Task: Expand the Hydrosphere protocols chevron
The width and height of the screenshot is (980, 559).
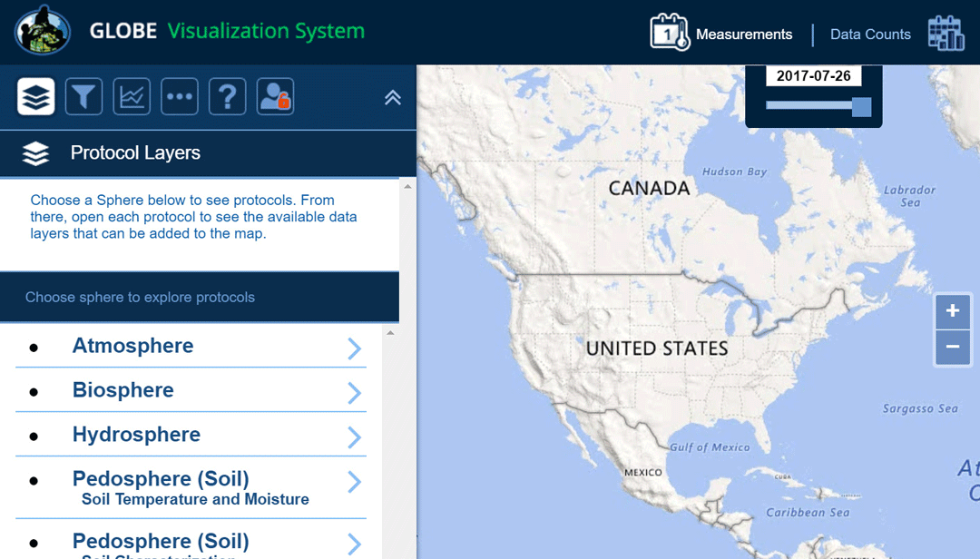Action: pos(354,436)
